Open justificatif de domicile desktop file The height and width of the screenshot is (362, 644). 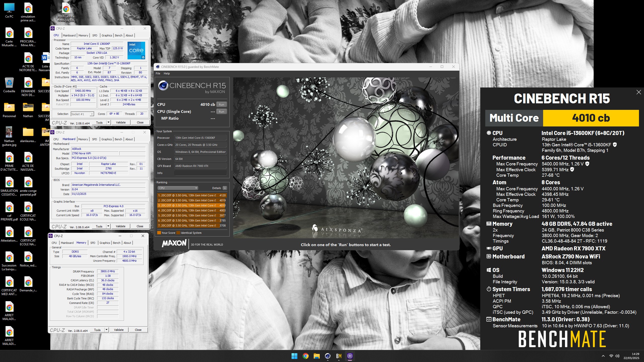tap(66, 12)
